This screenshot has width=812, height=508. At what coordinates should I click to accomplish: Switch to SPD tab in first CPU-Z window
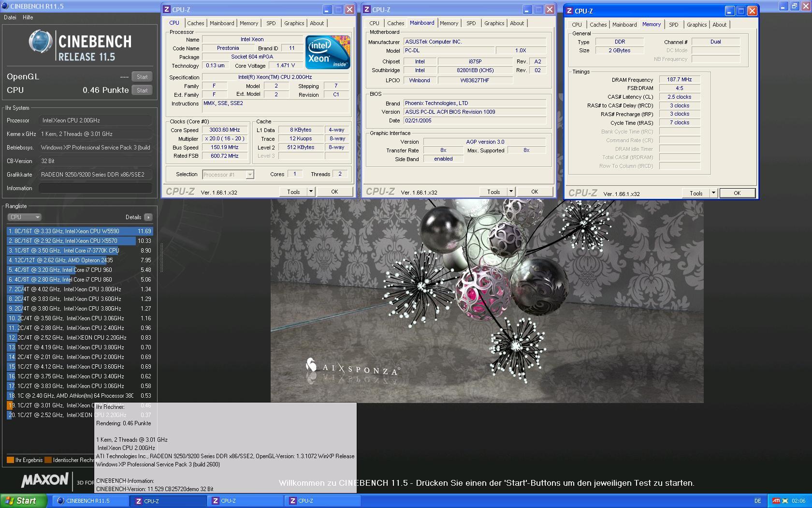click(x=271, y=23)
